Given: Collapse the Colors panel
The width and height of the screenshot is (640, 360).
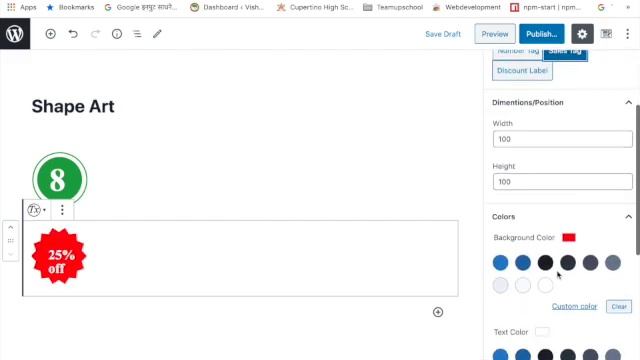Looking at the screenshot, I should click(628, 217).
